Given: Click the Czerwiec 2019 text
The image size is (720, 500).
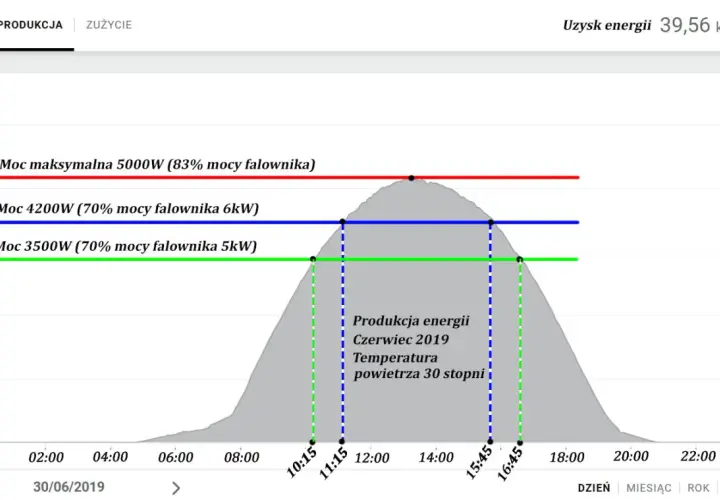Looking at the screenshot, I should [401, 339].
